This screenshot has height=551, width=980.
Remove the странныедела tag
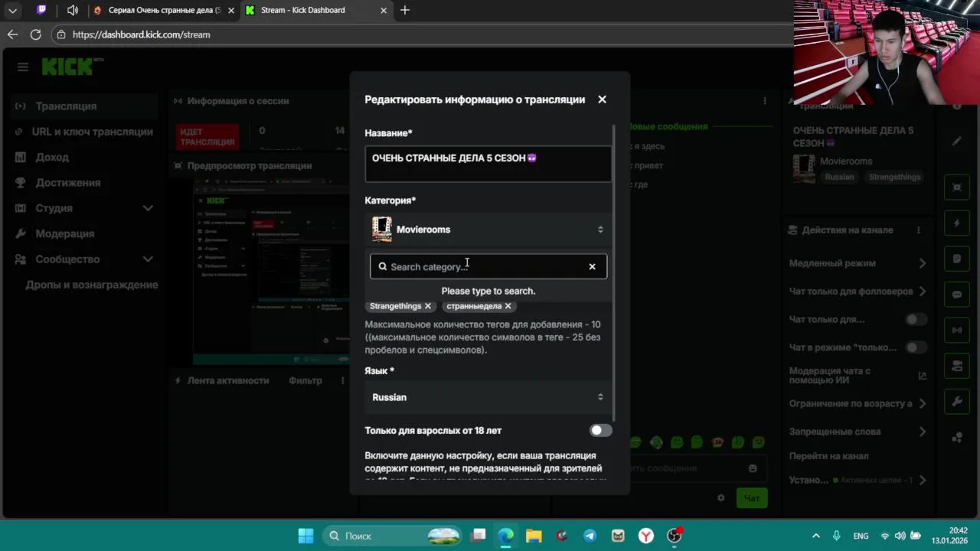(508, 306)
